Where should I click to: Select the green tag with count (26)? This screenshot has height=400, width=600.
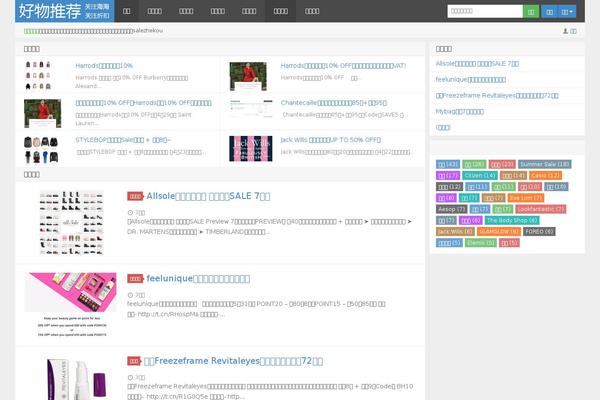(x=474, y=164)
